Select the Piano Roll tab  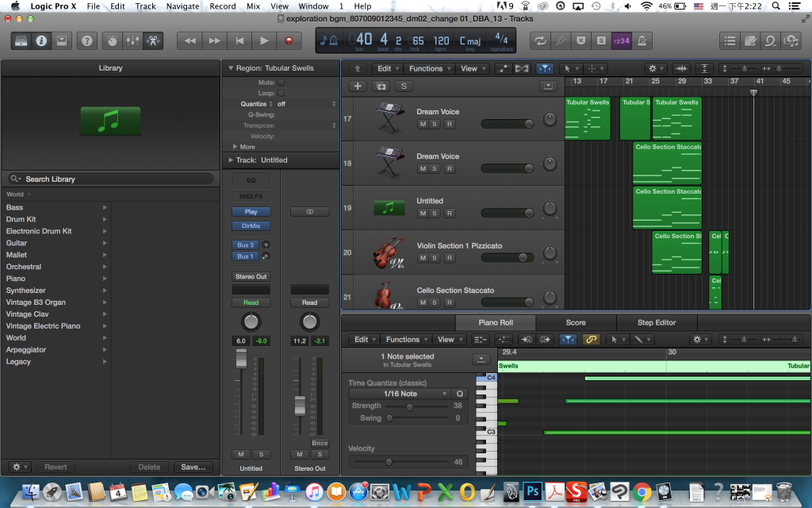[x=496, y=322]
